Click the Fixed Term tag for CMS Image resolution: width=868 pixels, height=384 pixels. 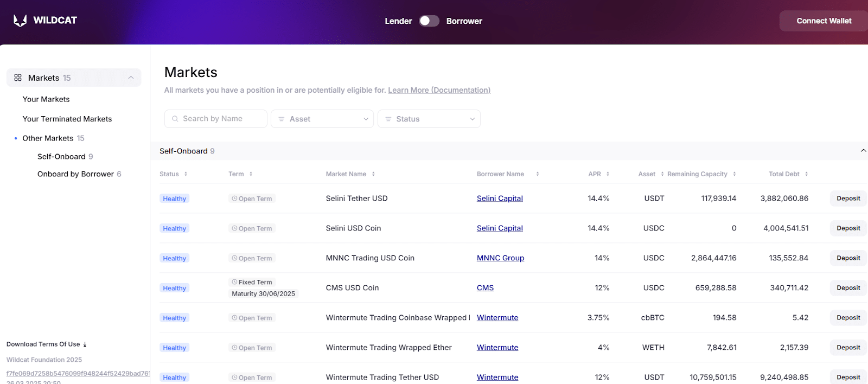tap(252, 282)
